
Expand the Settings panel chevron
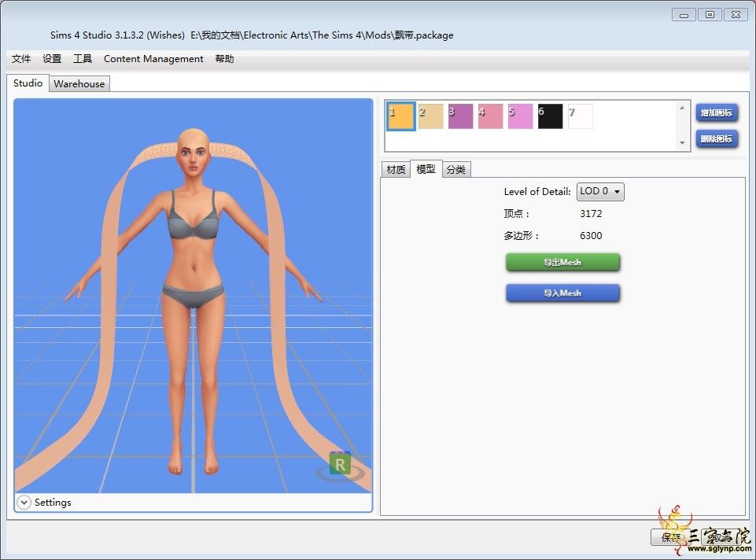click(24, 502)
